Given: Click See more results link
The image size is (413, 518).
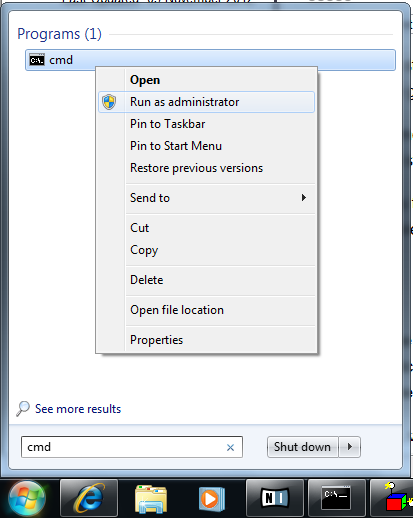Looking at the screenshot, I should (78, 409).
